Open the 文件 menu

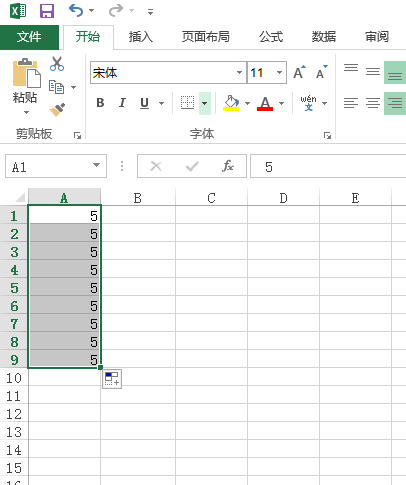[29, 37]
